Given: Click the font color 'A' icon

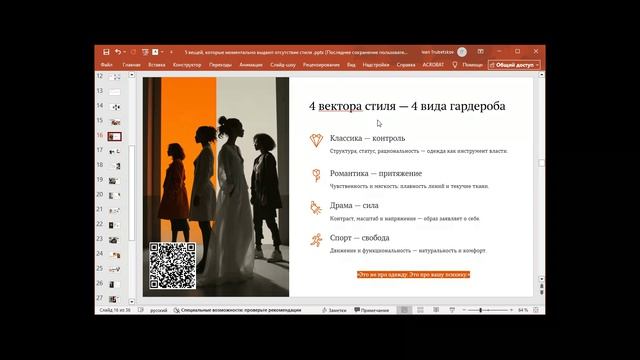Looking at the screenshot, I should coord(155,52).
